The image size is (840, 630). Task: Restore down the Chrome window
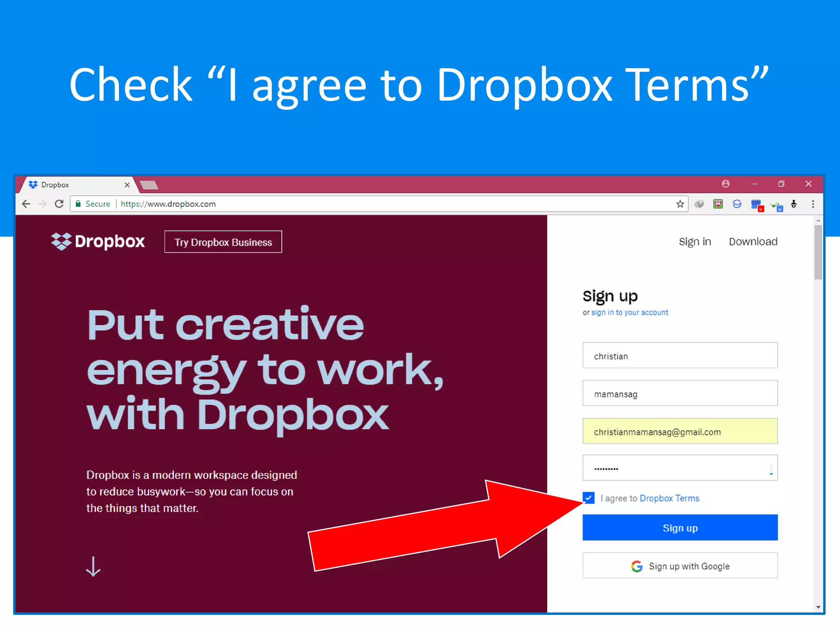781,184
